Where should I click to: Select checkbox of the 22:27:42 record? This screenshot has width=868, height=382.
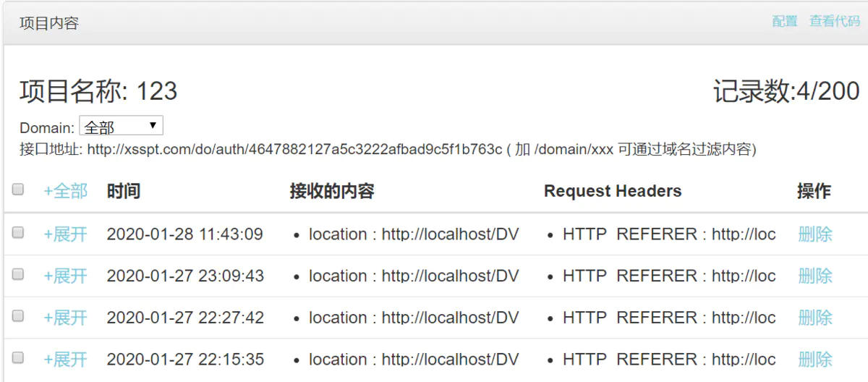[18, 316]
